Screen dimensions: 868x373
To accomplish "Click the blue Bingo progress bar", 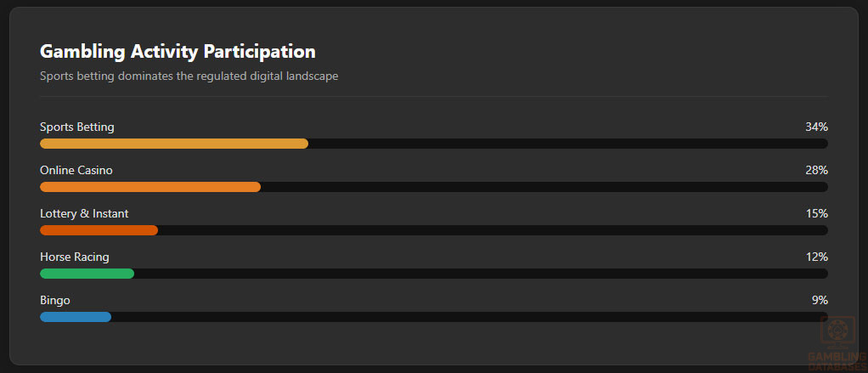I will coord(75,317).
